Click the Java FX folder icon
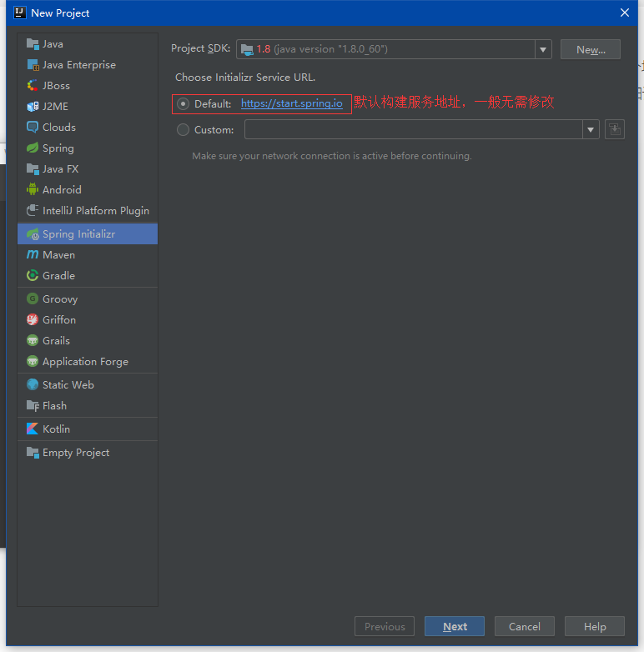Screen dimensions: 644x652 [33, 168]
